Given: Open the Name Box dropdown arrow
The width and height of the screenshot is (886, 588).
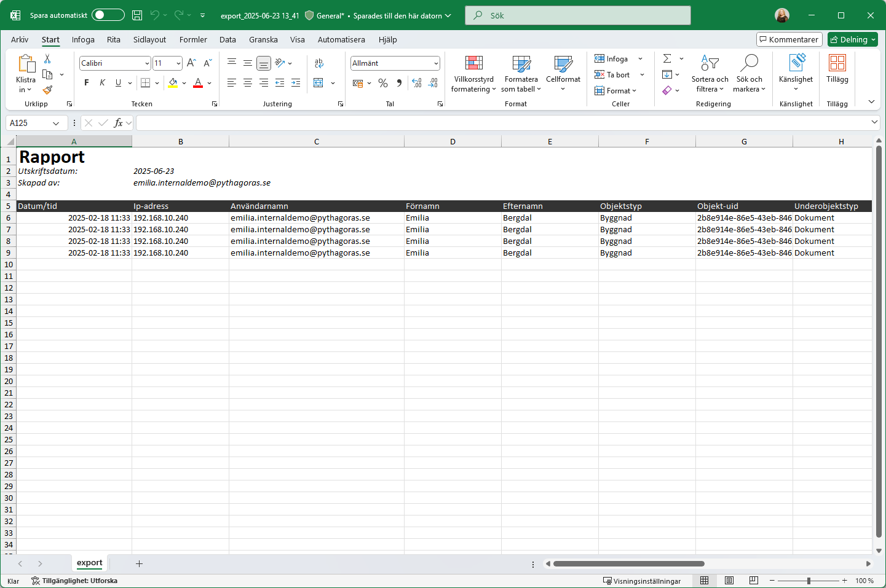Looking at the screenshot, I should [x=56, y=123].
